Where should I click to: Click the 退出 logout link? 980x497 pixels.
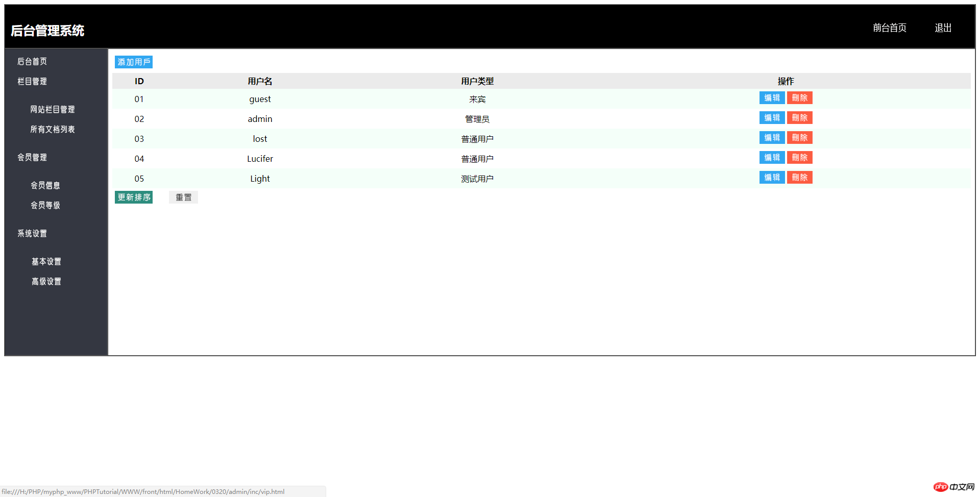(x=943, y=28)
